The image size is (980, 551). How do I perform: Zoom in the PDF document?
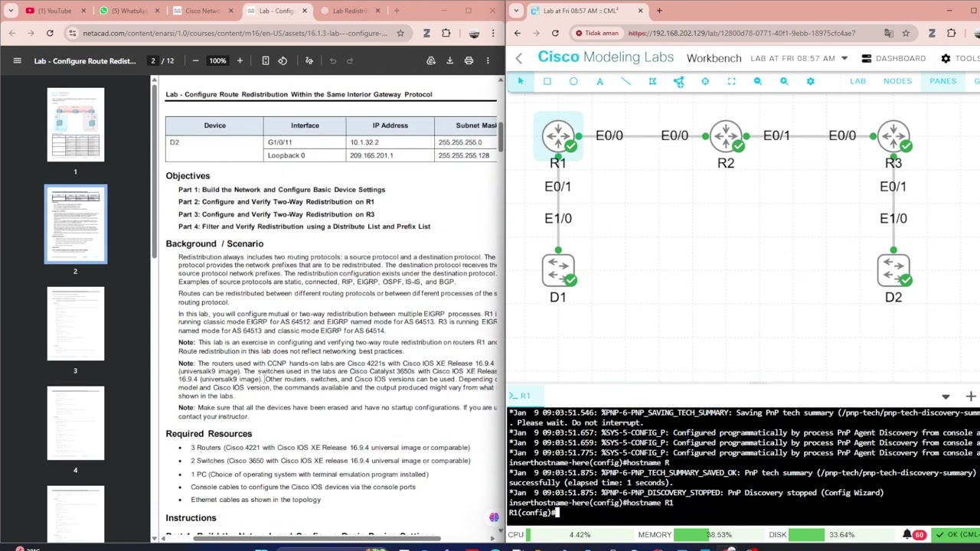[240, 60]
